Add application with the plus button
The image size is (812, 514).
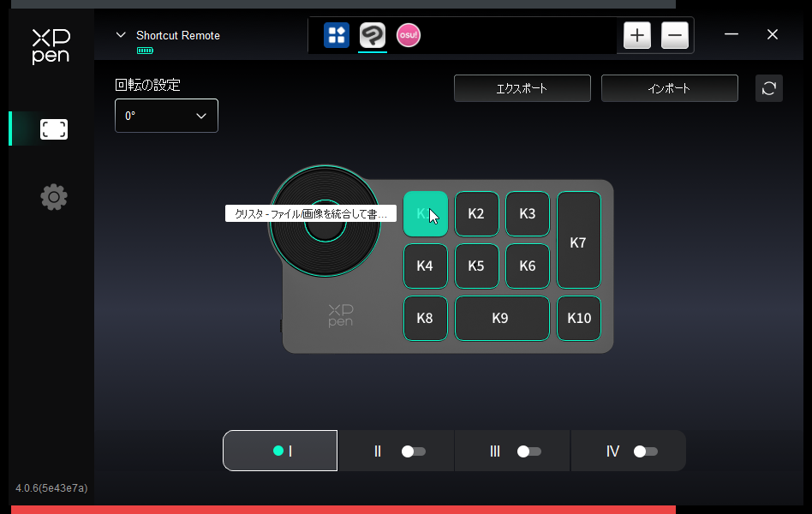tap(637, 35)
